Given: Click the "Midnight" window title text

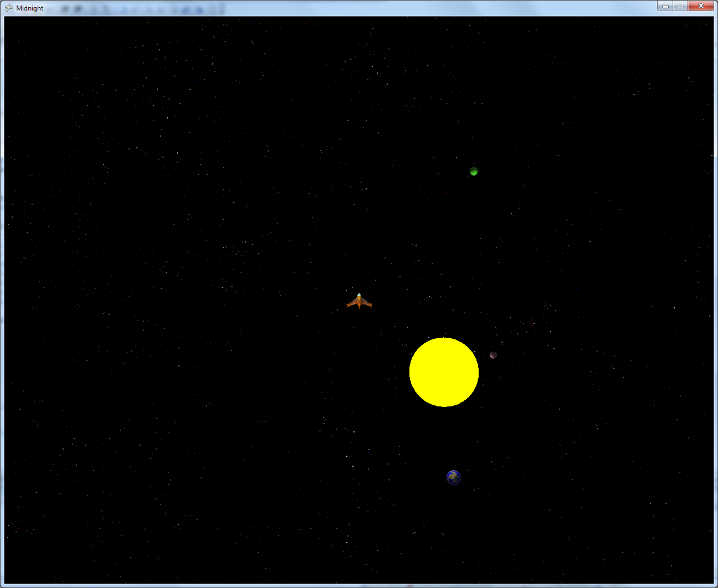Looking at the screenshot, I should (x=30, y=8).
